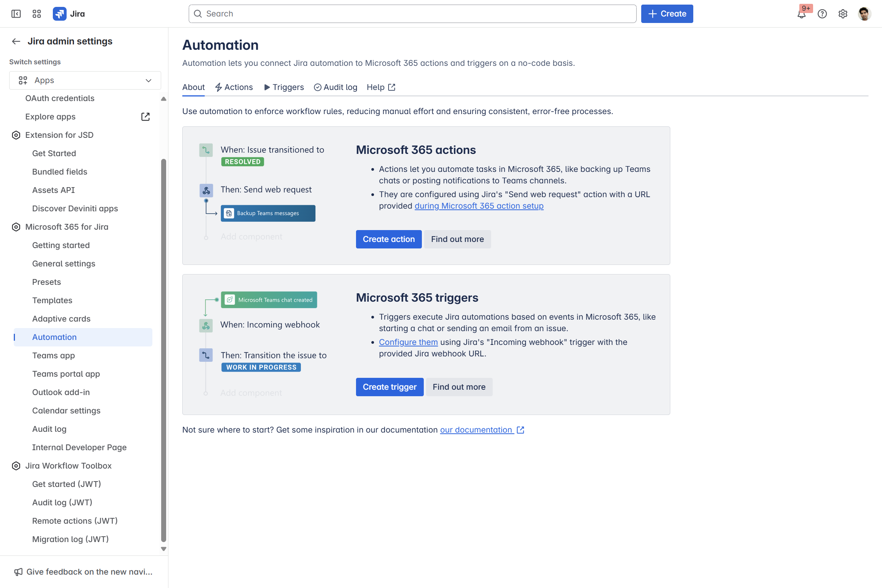Screen dimensions: 882x588
Task: Open the Apps switch settings dropdown
Action: 85,80
